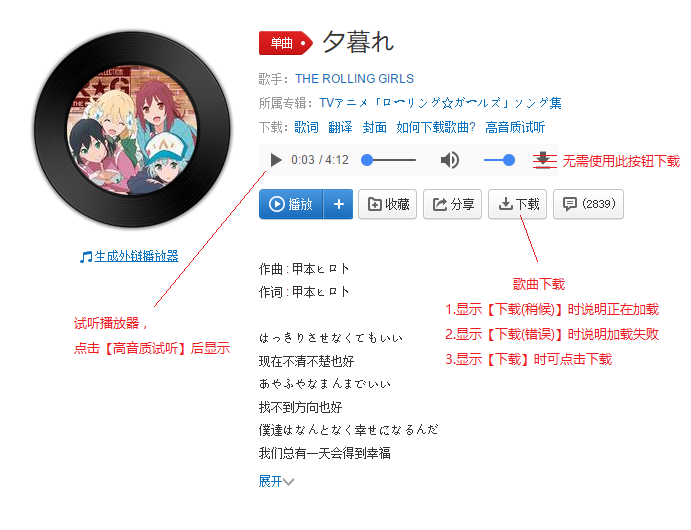
Task: Click the play triangle in audio player
Action: coord(276,160)
